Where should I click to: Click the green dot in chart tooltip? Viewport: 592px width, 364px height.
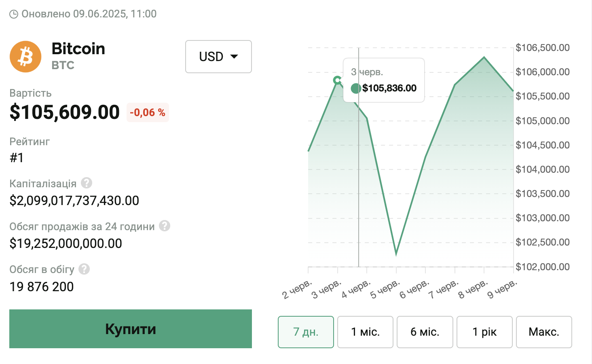356,88
